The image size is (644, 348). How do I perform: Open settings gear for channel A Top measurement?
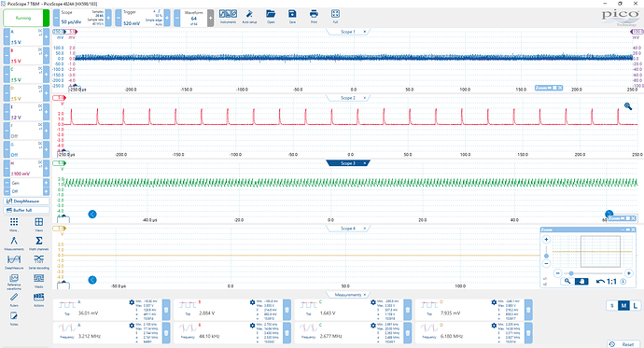coord(132,302)
